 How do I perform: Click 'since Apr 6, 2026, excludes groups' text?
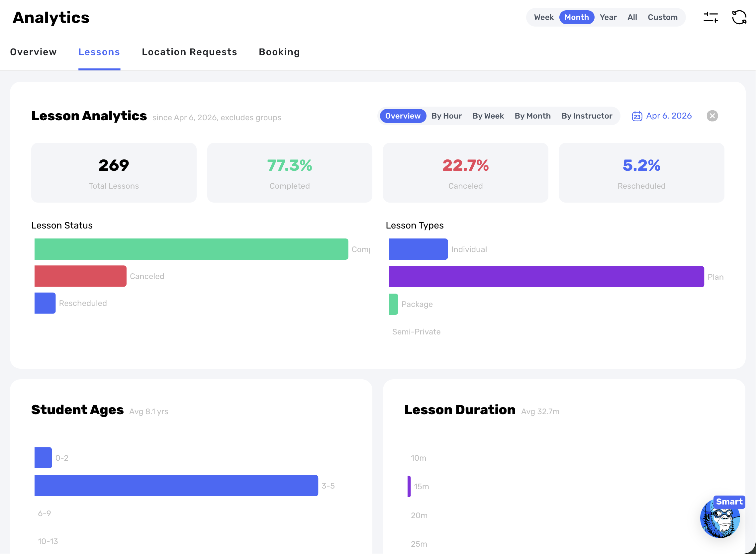click(x=217, y=118)
